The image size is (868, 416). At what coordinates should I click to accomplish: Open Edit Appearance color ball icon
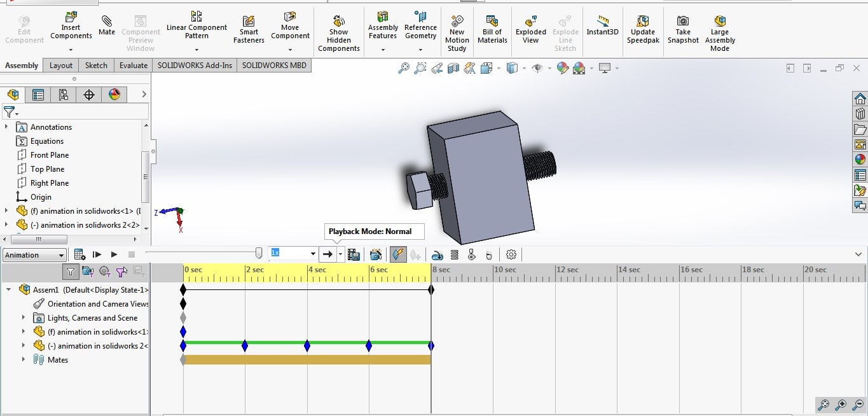(562, 68)
